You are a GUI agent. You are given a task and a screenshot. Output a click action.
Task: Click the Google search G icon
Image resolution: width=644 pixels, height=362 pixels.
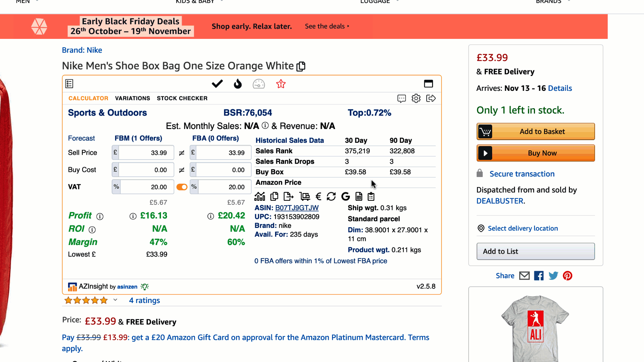pyautogui.click(x=345, y=196)
